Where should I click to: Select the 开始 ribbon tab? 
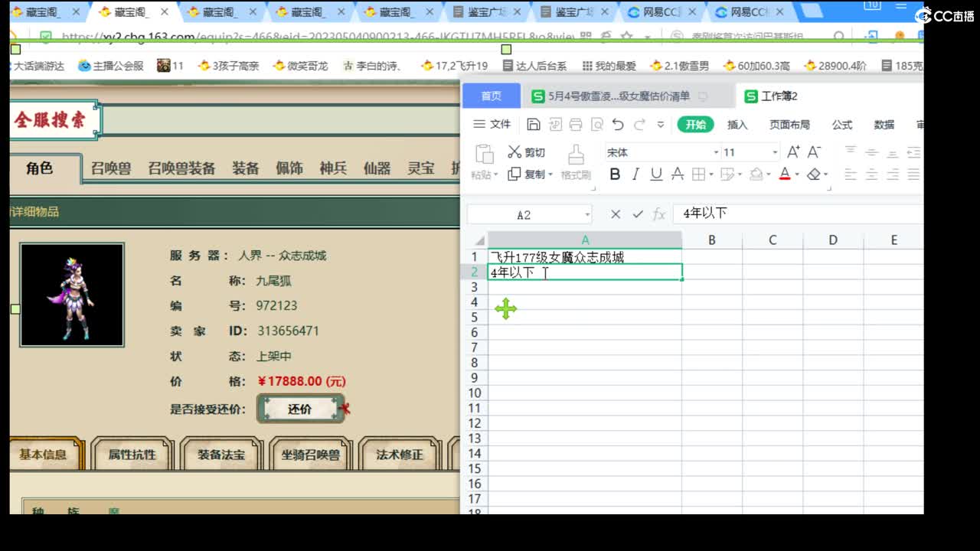695,124
